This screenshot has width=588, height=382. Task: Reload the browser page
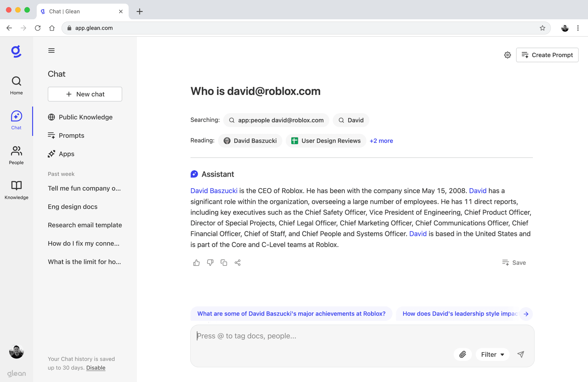38,28
